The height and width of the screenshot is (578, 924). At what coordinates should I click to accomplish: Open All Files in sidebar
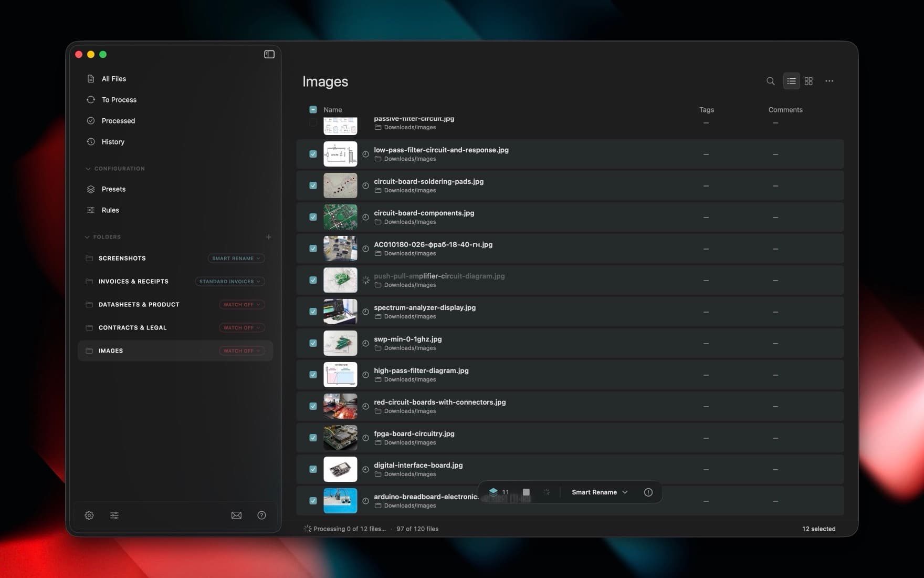coord(113,79)
